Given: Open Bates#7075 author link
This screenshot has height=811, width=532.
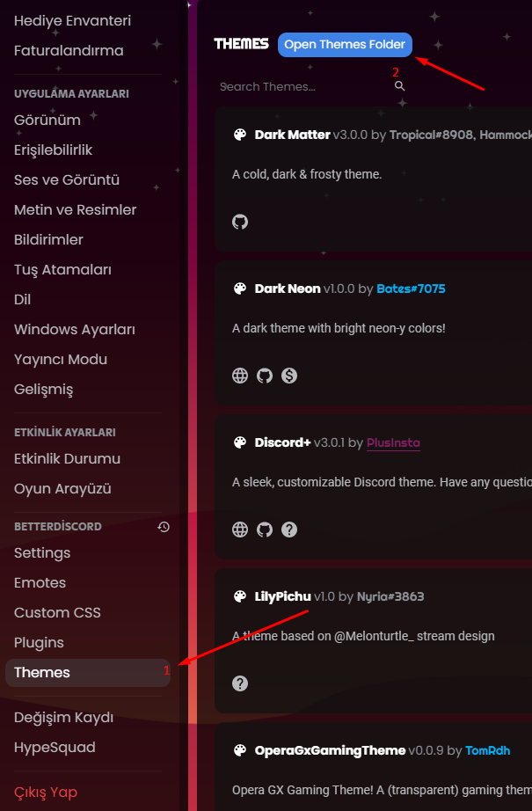Looking at the screenshot, I should tap(411, 289).
